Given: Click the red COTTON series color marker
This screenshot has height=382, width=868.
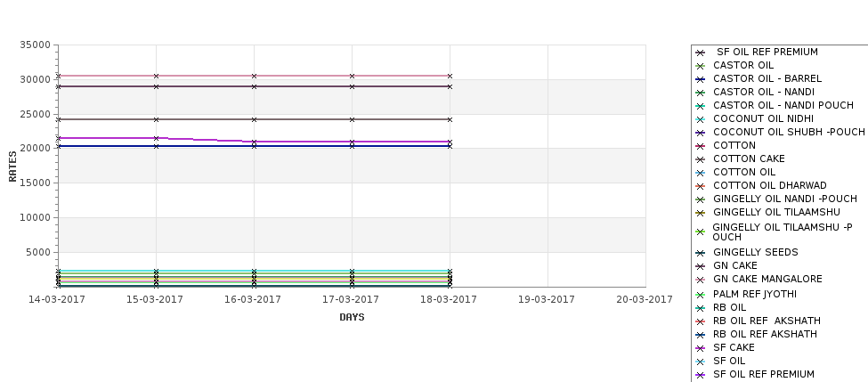Looking at the screenshot, I should click(701, 146).
